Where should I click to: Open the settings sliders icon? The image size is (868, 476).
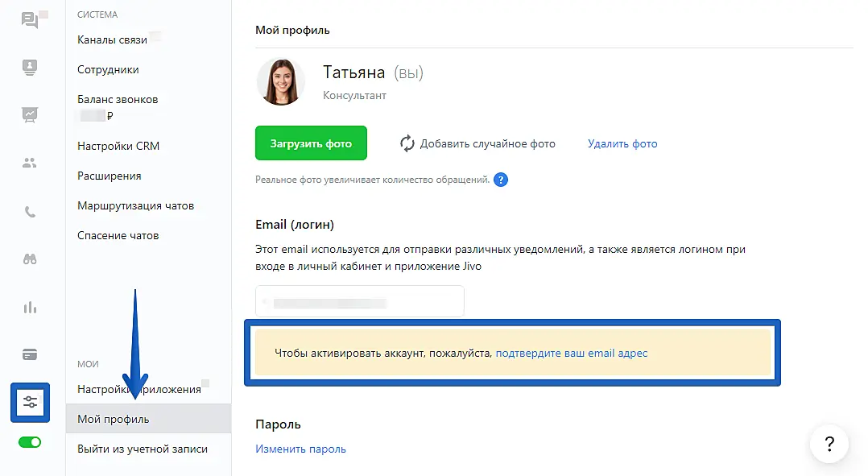pos(31,402)
